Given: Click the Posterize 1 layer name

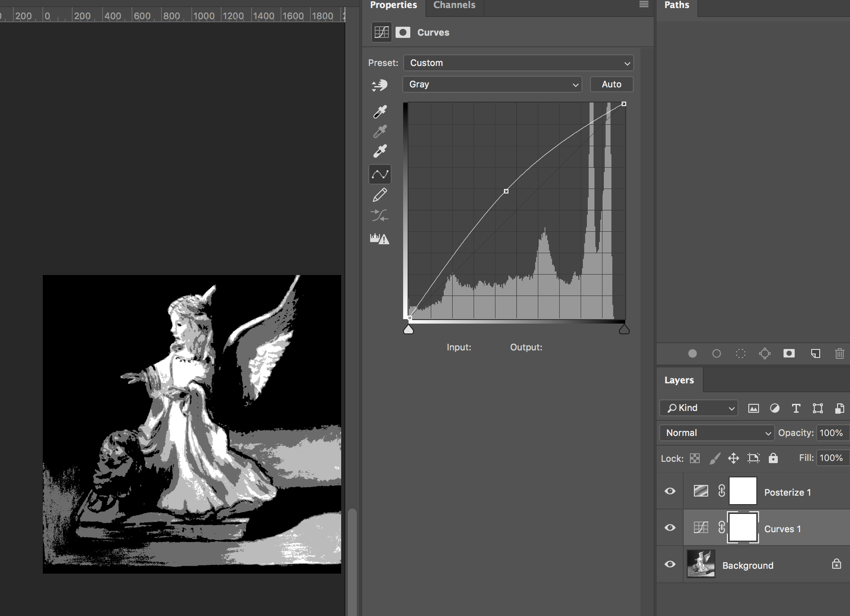Looking at the screenshot, I should 788,492.
